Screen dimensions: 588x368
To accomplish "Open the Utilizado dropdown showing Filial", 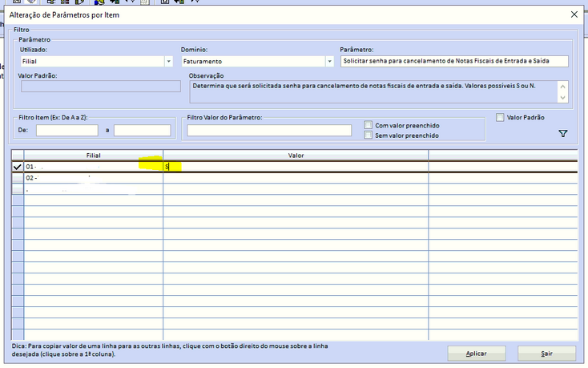I will [x=168, y=61].
